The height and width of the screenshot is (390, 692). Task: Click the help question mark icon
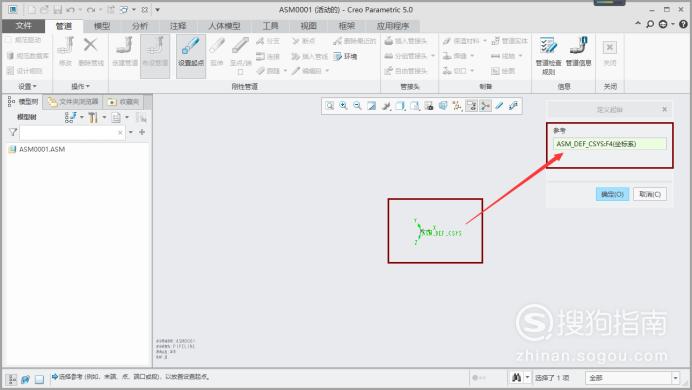683,24
